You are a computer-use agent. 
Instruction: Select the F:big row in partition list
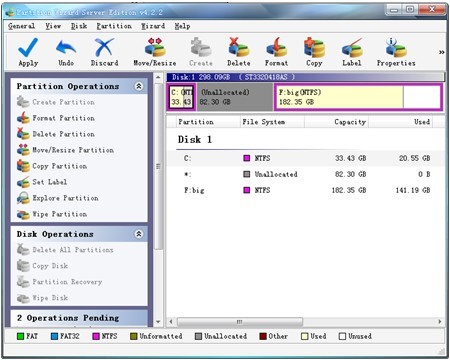[306, 190]
